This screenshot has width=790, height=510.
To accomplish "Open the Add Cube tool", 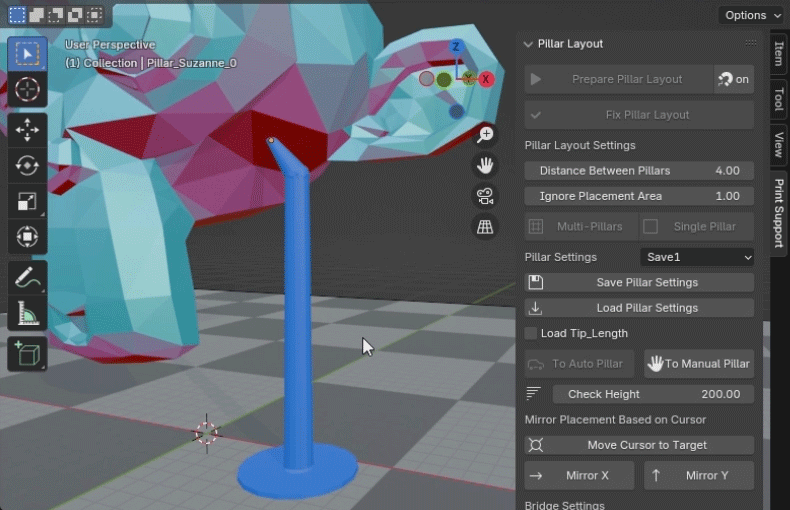I will click(27, 354).
